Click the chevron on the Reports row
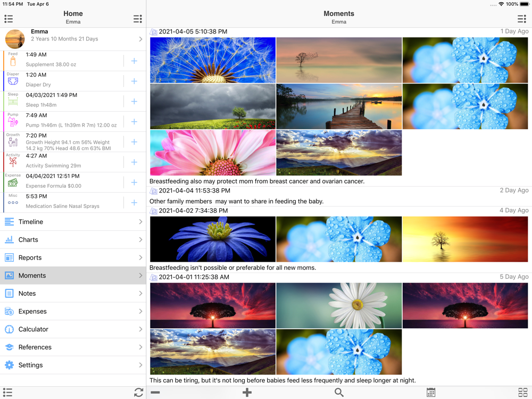532x399 pixels. click(140, 258)
